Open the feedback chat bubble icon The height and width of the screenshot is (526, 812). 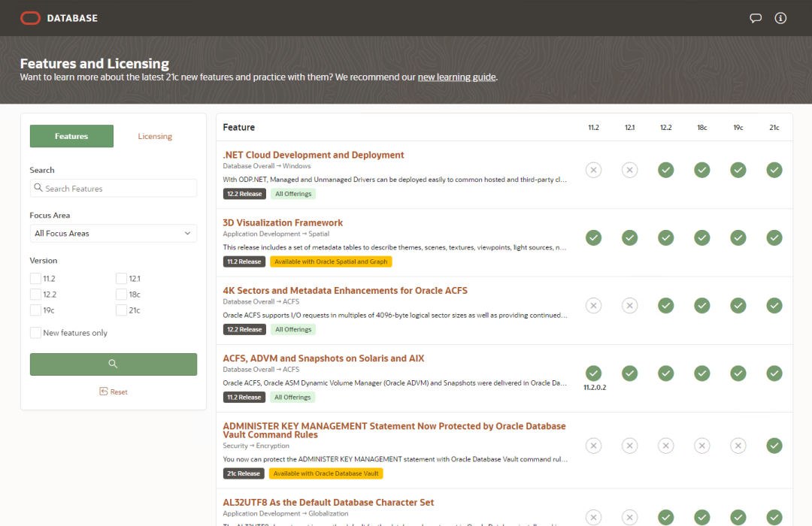click(x=756, y=18)
